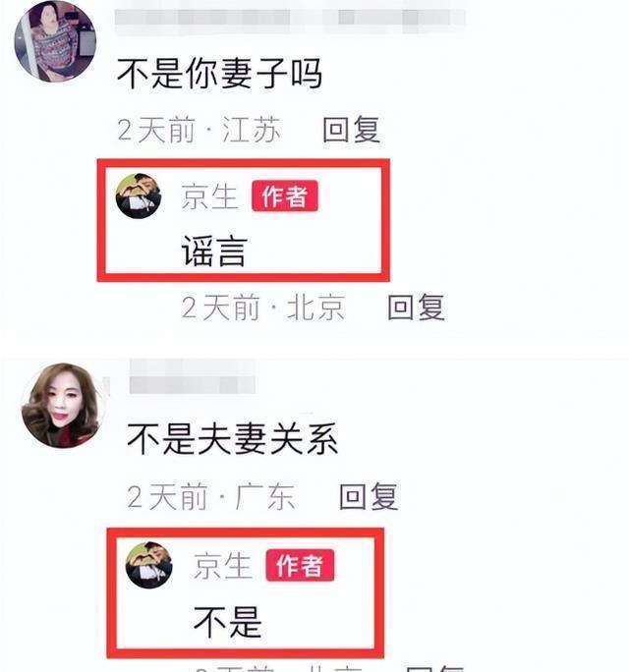Click 回复 beside 2天前 · 江苏

[351, 130]
